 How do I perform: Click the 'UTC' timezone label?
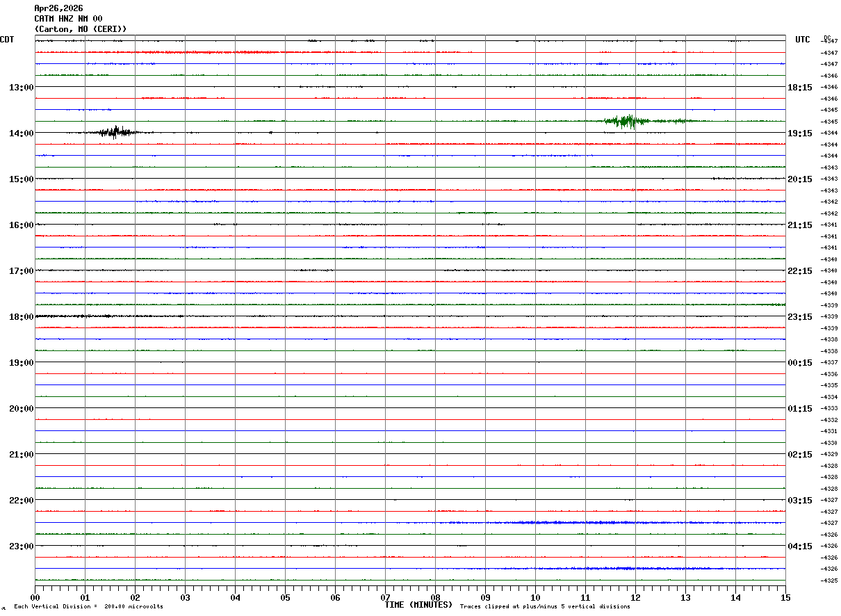[803, 40]
